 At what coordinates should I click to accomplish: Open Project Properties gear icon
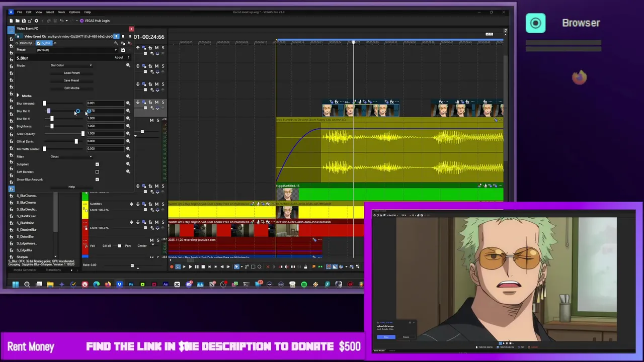click(36, 21)
